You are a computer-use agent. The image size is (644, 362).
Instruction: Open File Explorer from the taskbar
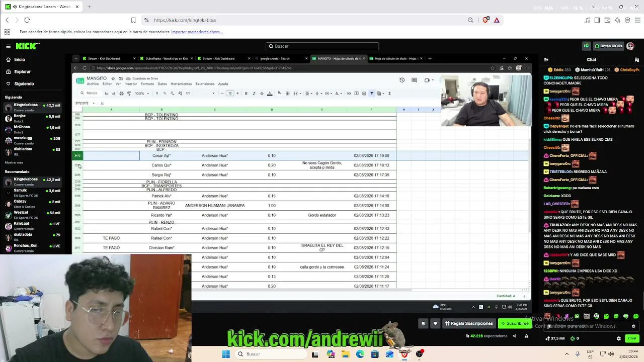[346, 354]
